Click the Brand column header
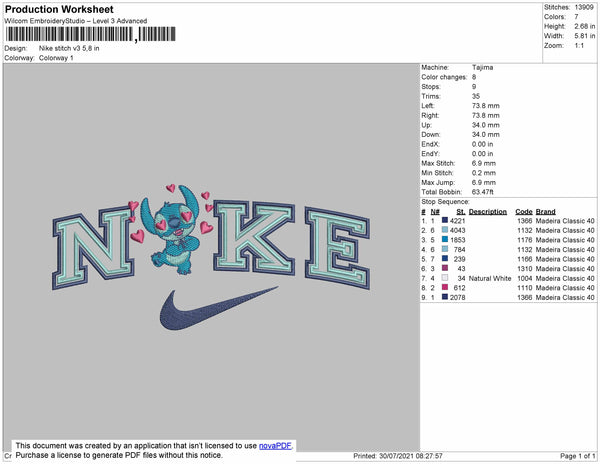 545,212
